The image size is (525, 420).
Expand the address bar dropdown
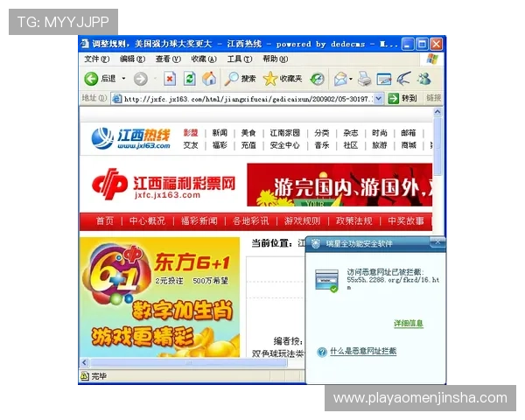coord(378,99)
